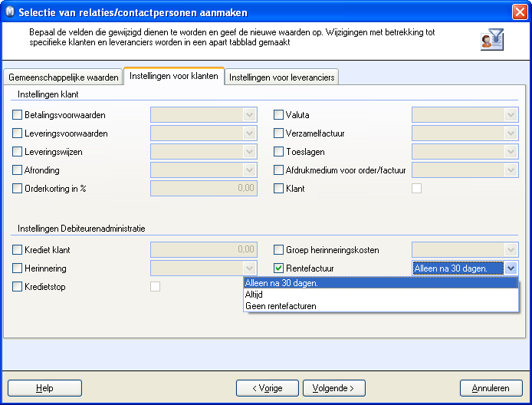This screenshot has width=532, height=405.
Task: Enable Orderkorting in % checkbox
Action: (x=17, y=188)
